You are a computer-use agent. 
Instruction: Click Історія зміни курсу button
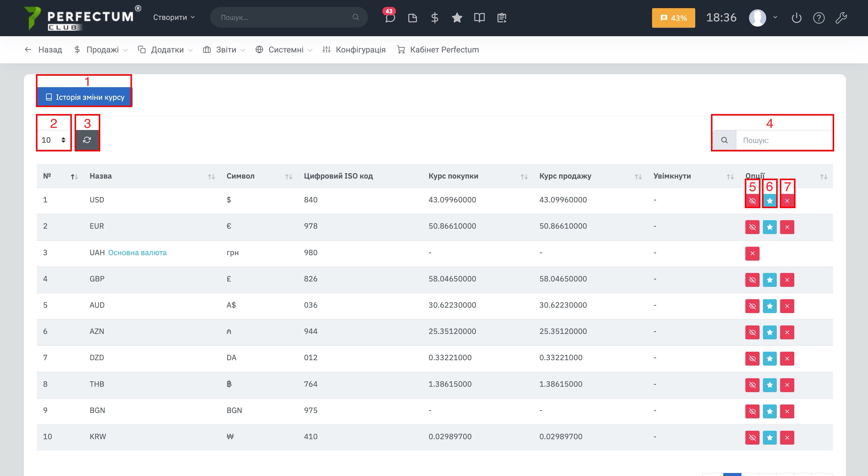click(85, 97)
